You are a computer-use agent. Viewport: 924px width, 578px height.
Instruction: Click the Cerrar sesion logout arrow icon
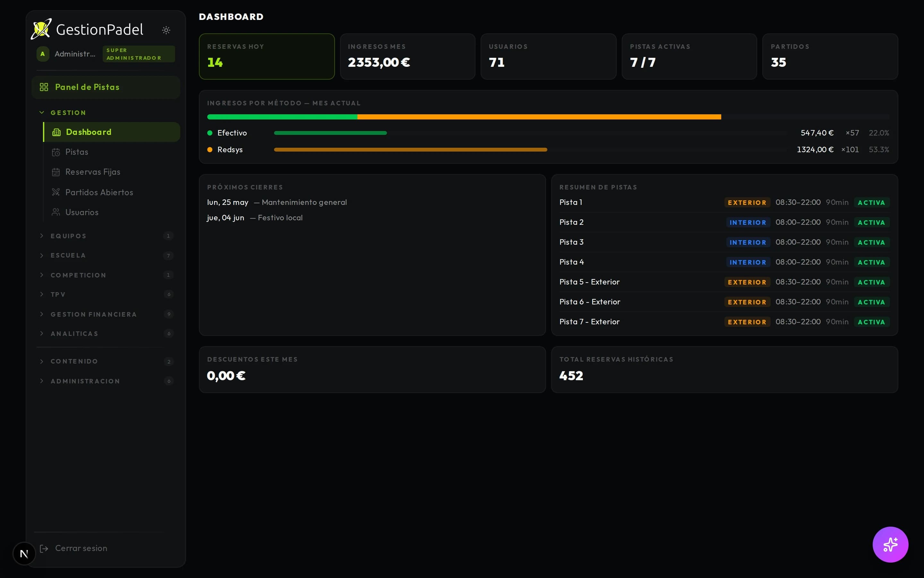[44, 548]
